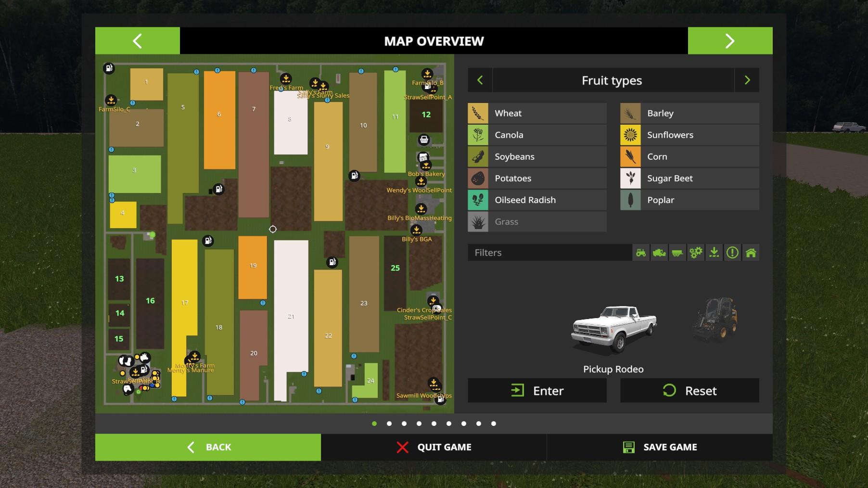Toggle the sell points filter icon
Image resolution: width=868 pixels, height=488 pixels.
tap(714, 253)
